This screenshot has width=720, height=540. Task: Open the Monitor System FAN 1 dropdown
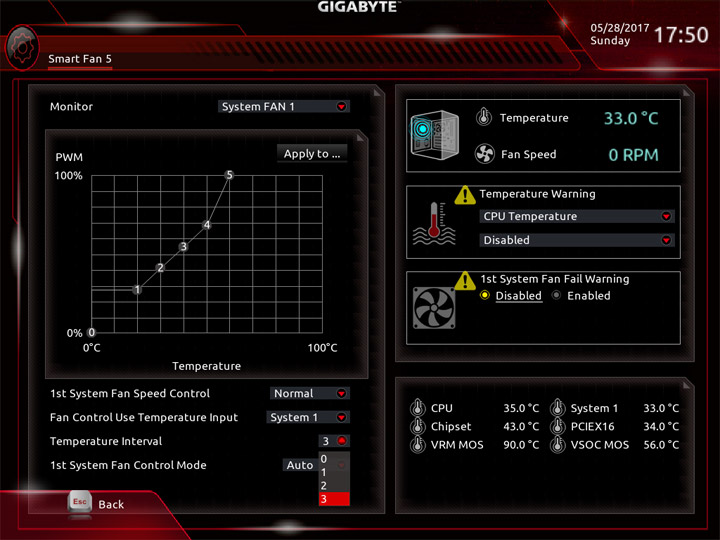284,107
